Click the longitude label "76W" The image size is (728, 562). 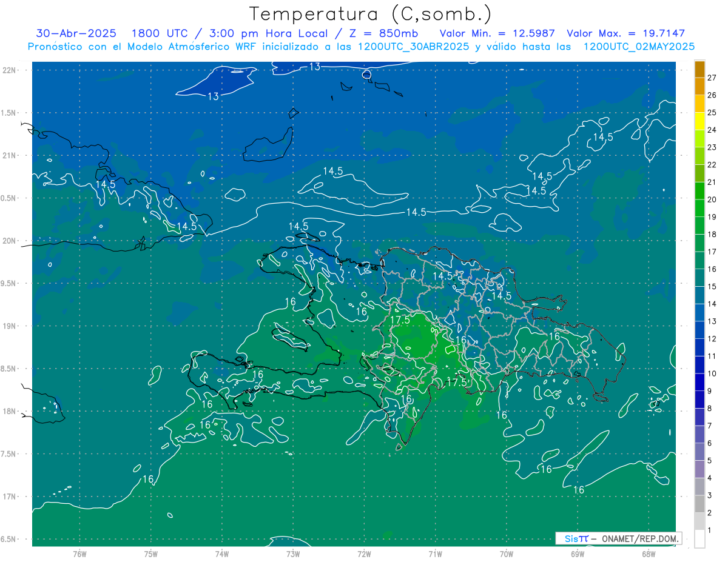click(x=79, y=554)
